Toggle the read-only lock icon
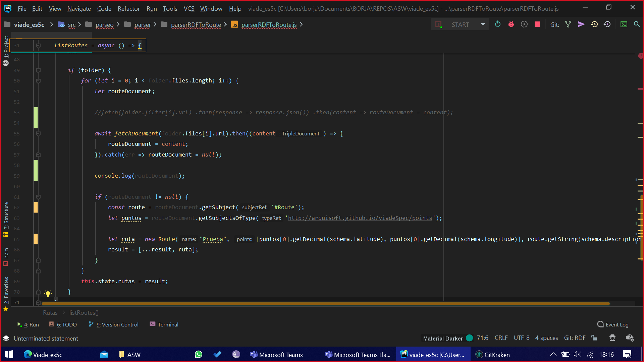 click(594, 338)
